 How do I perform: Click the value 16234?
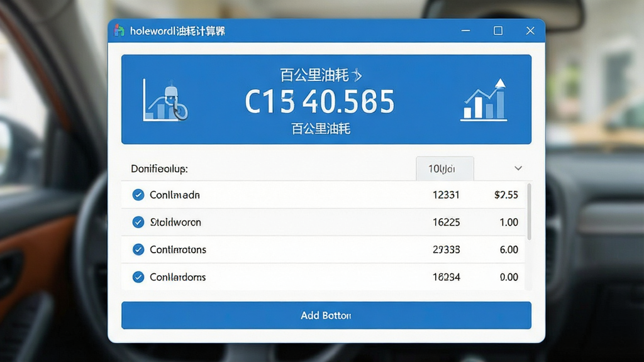[446, 277]
